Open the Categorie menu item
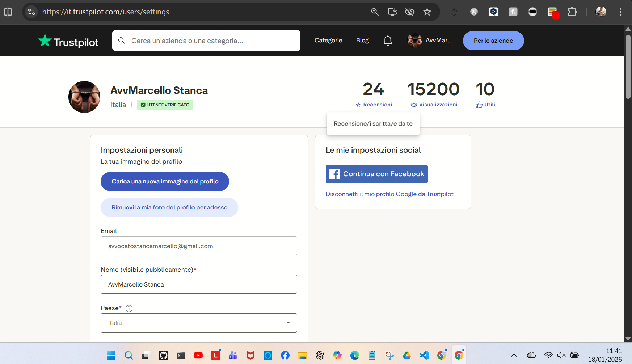Image resolution: width=632 pixels, height=364 pixels. point(328,41)
